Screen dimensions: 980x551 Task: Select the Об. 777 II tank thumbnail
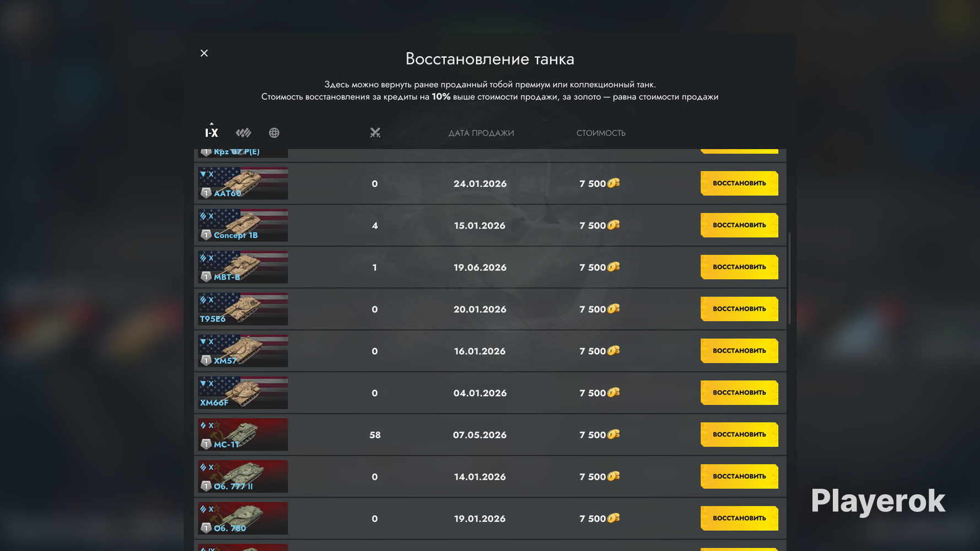(243, 477)
